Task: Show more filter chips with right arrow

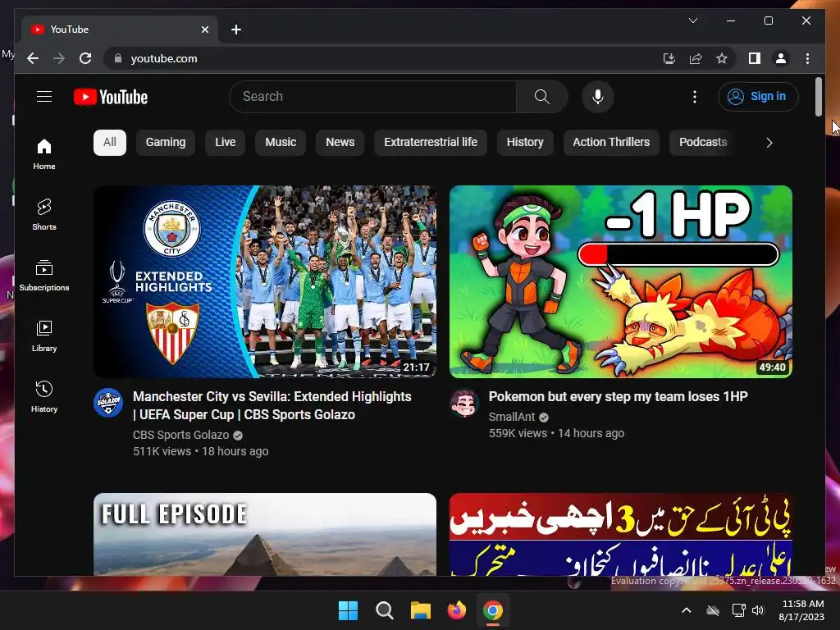Action: click(x=769, y=143)
